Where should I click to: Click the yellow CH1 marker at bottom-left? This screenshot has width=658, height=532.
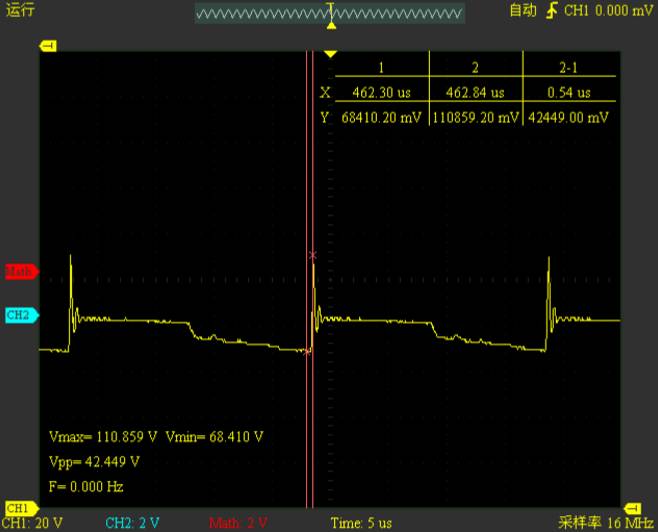click(19, 509)
